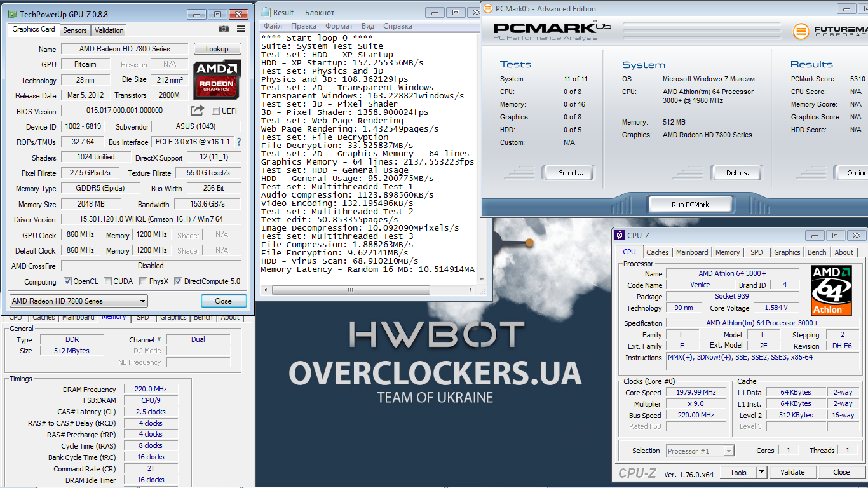
Task: Click the Bus Speed 220.00 MHz value
Action: click(696, 415)
